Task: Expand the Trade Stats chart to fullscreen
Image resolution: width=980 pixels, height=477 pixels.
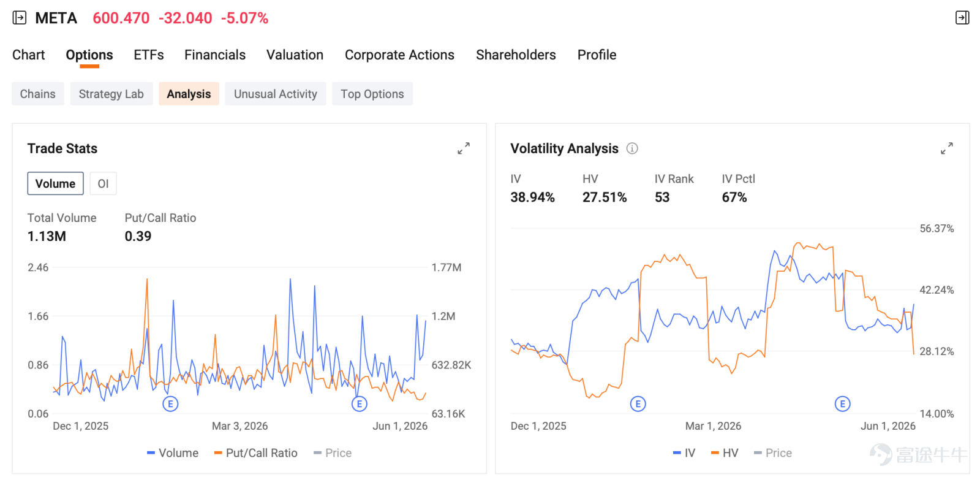Action: [464, 148]
